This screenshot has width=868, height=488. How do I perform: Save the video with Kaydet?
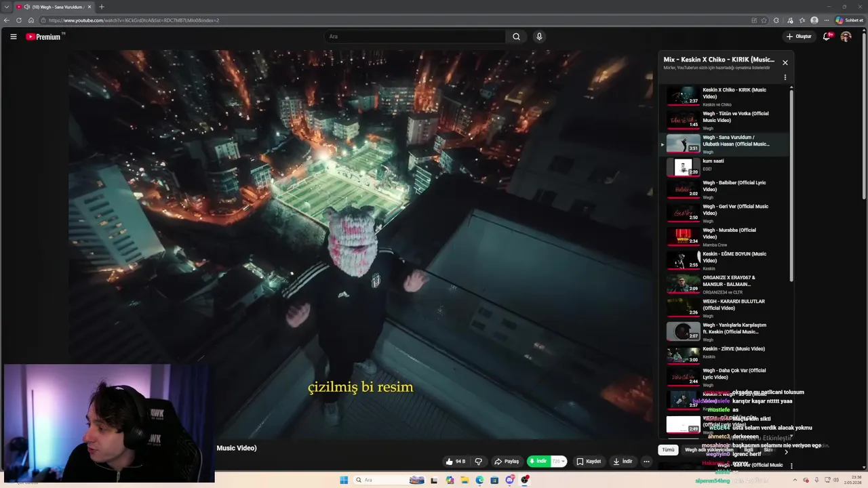tap(589, 462)
